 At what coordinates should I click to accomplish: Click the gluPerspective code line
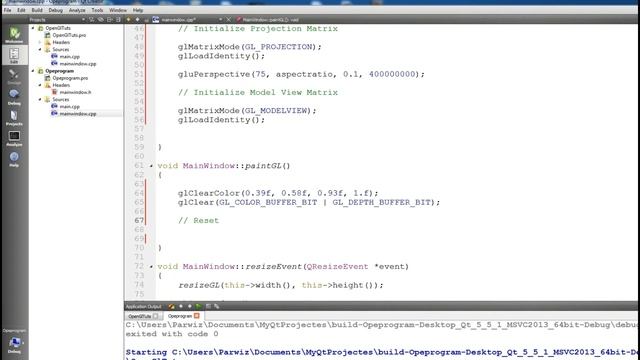(x=301, y=74)
